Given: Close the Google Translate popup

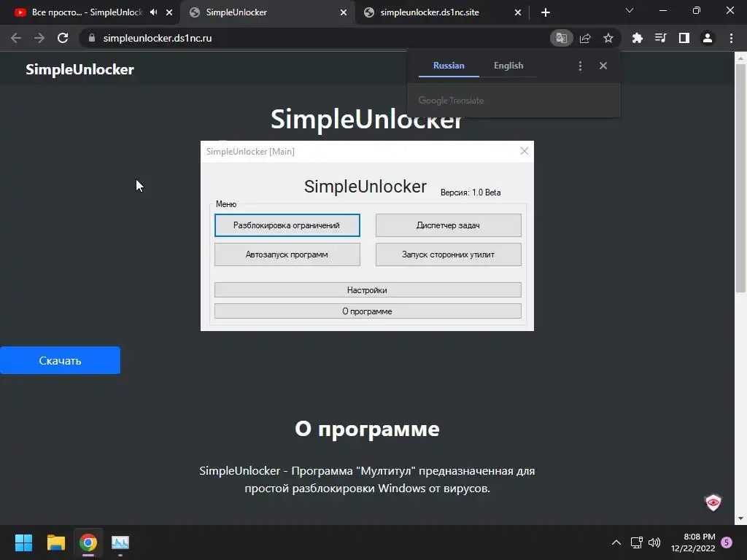Looking at the screenshot, I should (x=603, y=66).
